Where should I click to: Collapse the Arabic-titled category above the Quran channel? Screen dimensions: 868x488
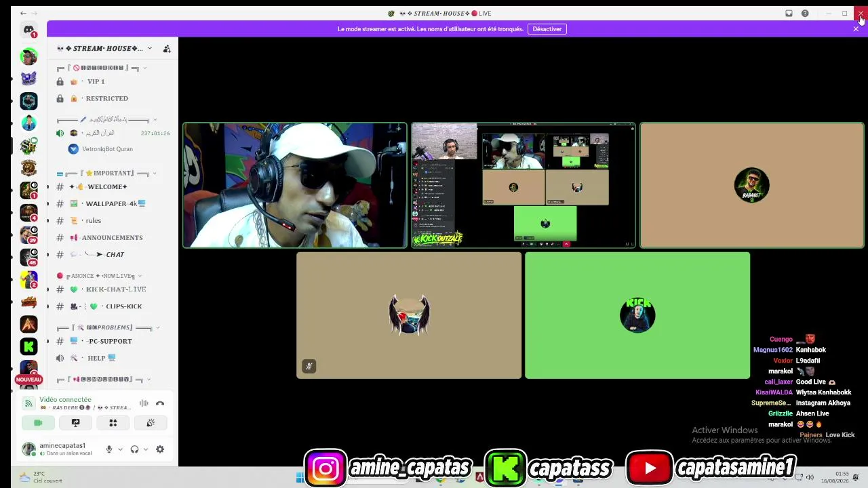[107, 120]
